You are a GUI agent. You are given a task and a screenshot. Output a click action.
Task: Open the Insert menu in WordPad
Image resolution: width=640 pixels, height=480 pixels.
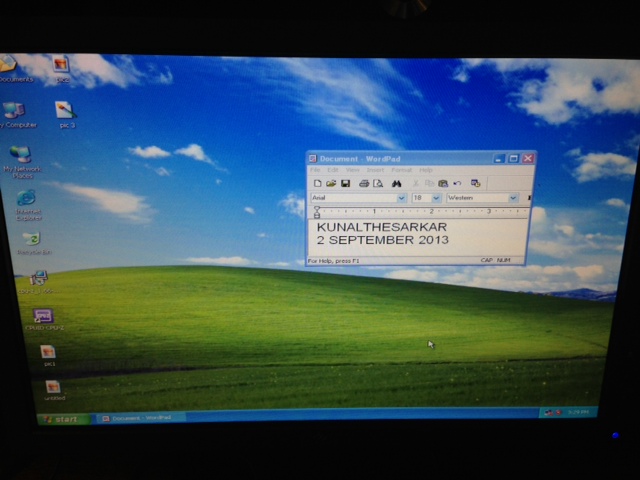tap(375, 170)
